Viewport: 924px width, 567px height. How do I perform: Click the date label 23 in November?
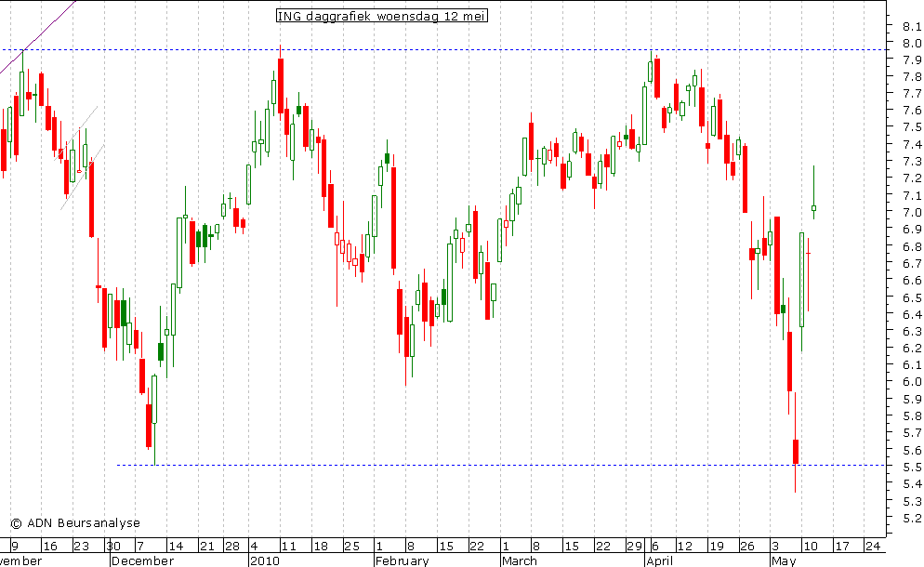pyautogui.click(x=81, y=546)
